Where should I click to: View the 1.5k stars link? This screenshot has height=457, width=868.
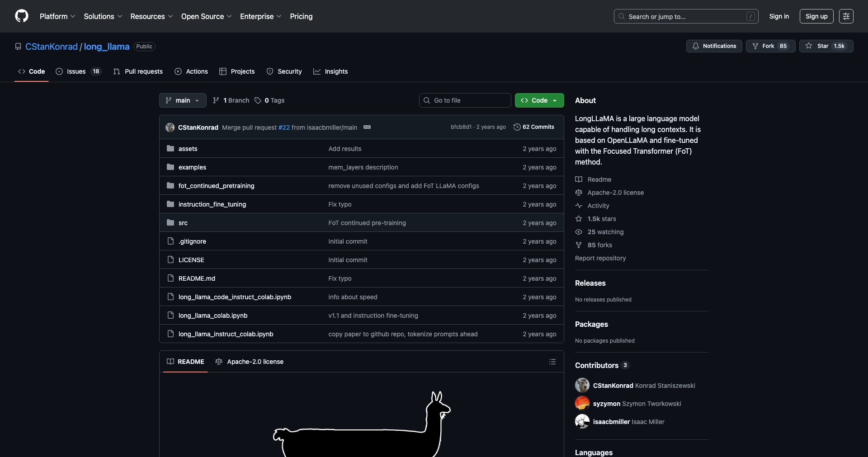pyautogui.click(x=596, y=219)
